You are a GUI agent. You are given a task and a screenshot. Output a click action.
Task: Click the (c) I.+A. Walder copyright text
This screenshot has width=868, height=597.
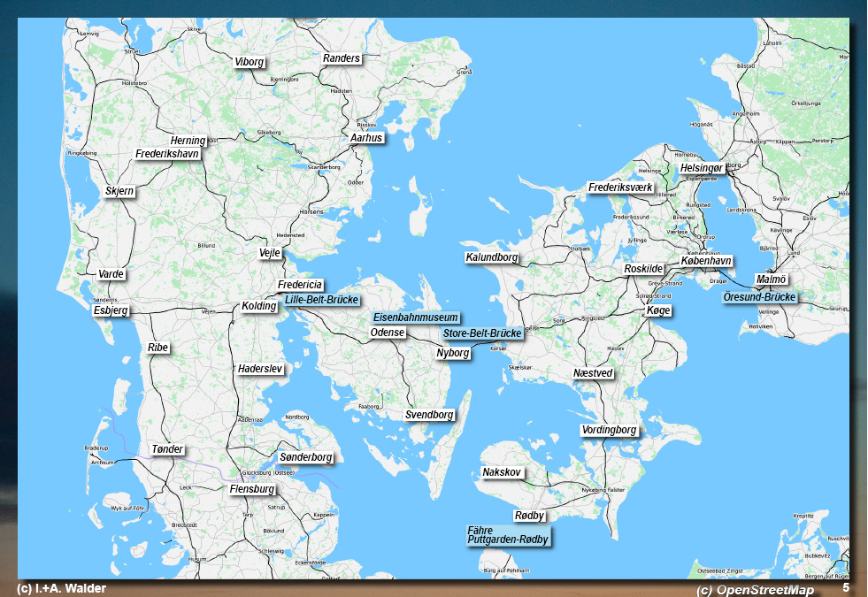(x=62, y=588)
